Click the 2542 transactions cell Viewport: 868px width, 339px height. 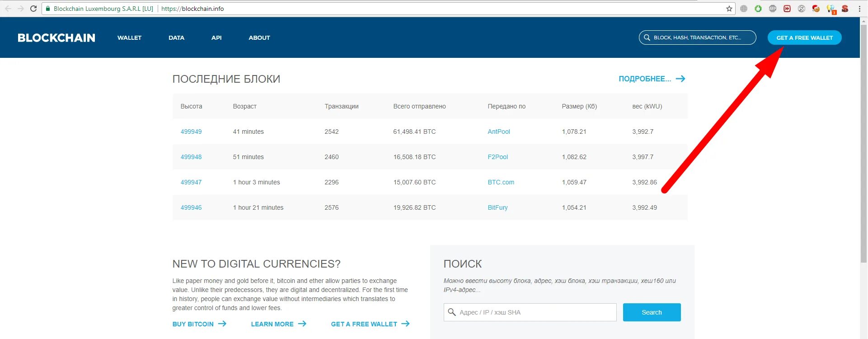332,132
